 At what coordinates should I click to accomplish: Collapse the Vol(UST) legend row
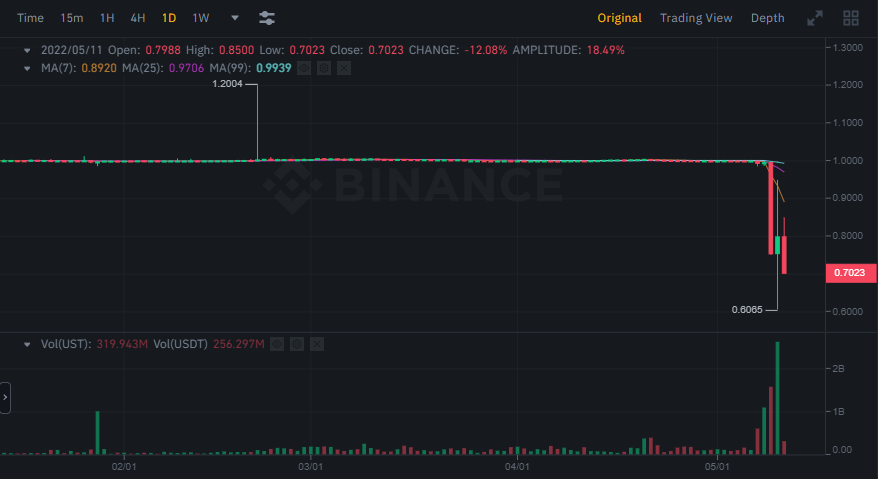coord(27,344)
